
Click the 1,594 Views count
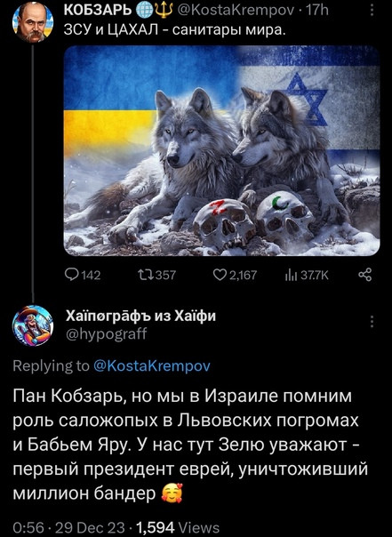tap(178, 527)
